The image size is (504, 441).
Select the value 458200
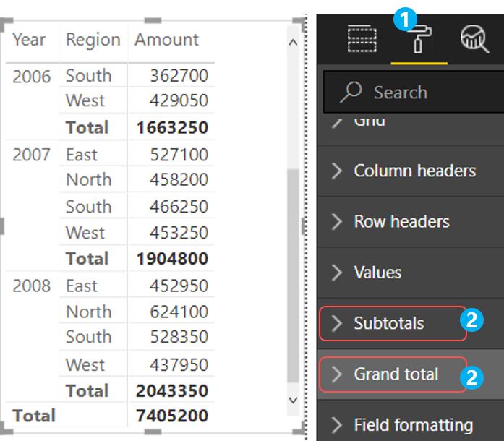pos(179,179)
